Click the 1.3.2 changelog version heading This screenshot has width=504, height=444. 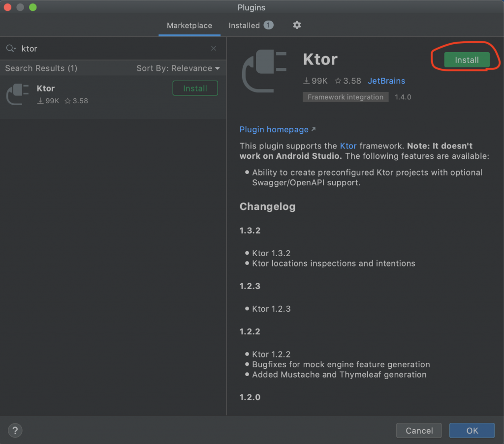point(250,231)
